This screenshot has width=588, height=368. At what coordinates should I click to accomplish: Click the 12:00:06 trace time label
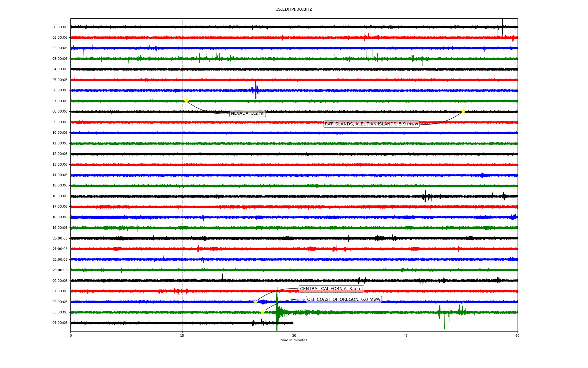60,154
